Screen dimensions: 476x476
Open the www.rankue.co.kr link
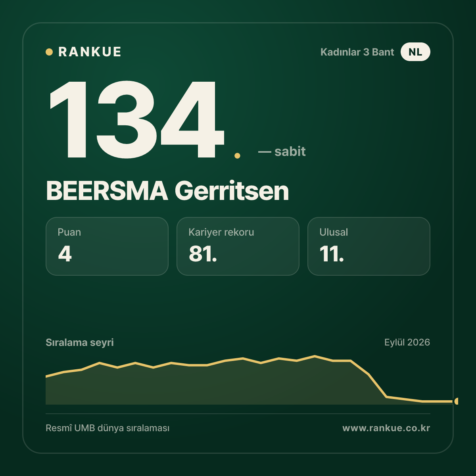point(386,428)
